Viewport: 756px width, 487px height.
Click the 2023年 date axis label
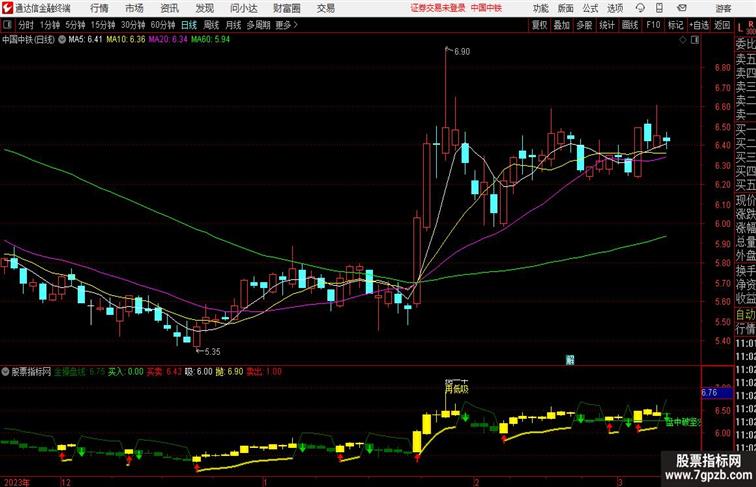coord(17,482)
